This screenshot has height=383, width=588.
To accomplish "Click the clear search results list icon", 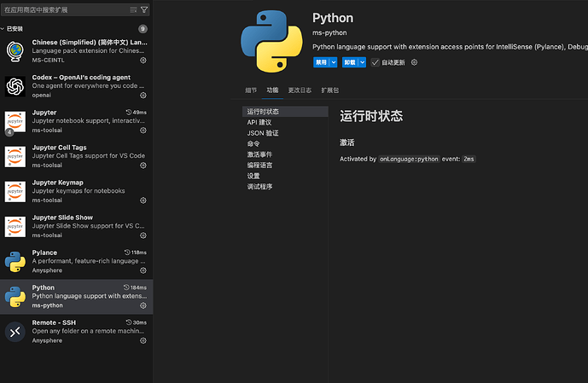I will [x=133, y=9].
